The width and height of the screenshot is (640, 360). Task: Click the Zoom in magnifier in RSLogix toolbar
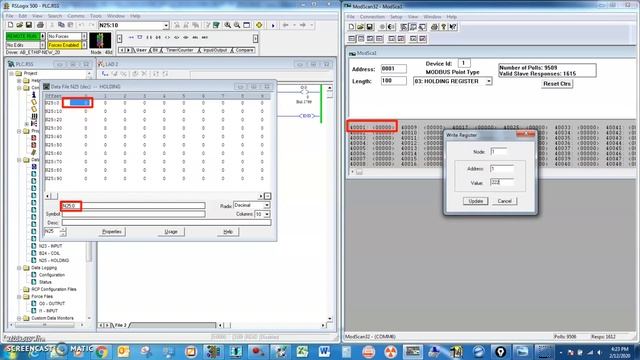[x=227, y=25]
